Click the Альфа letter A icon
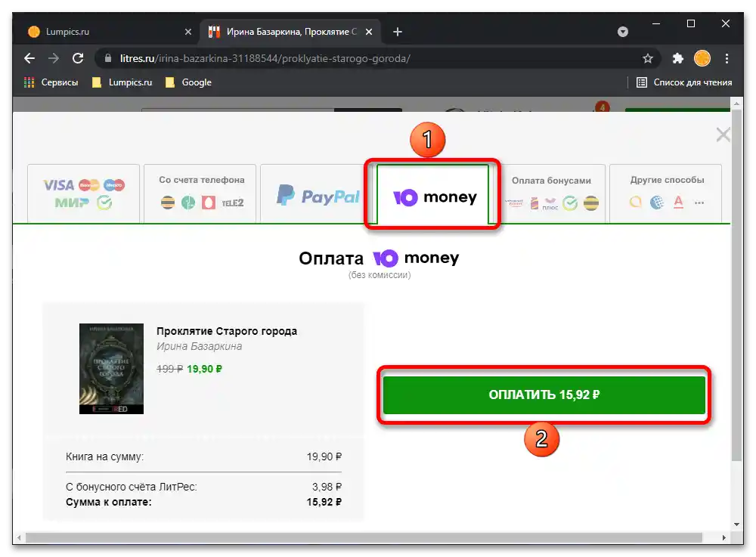756x557 pixels. click(x=678, y=203)
